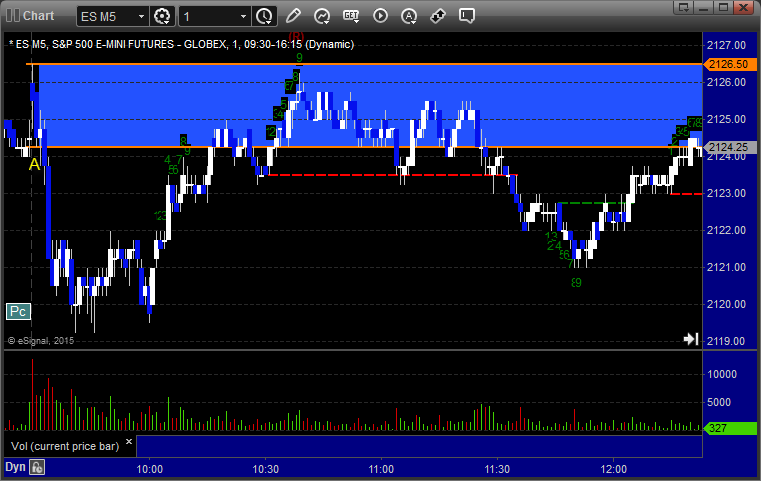Minimize the chart window
Screen dimensions: 761x481
tap(705, 7)
